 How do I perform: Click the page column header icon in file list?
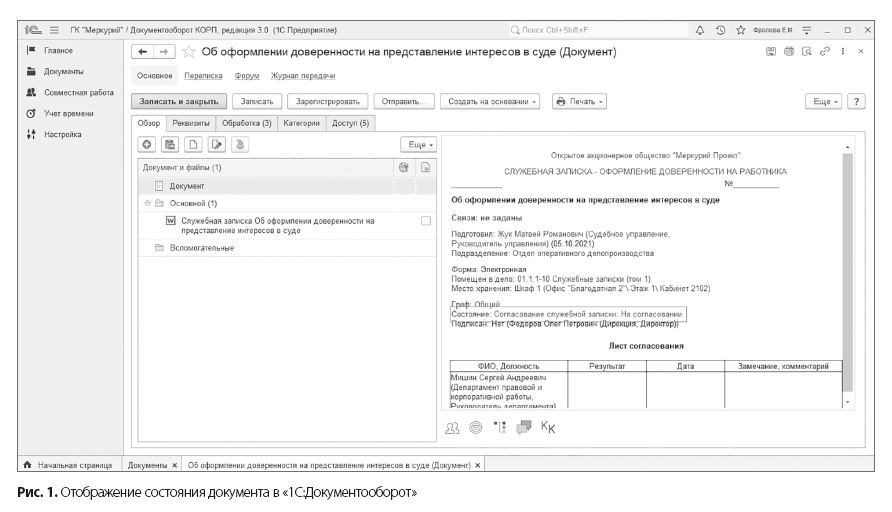pos(426,167)
